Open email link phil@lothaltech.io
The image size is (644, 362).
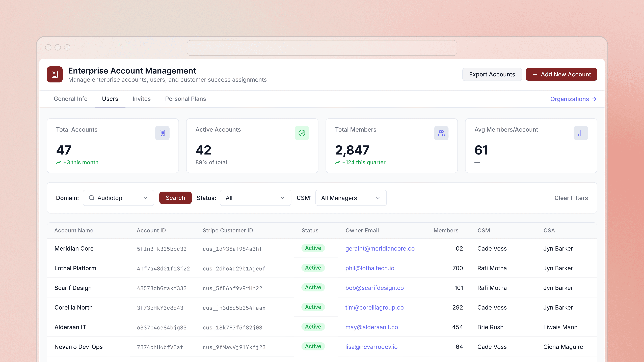point(369,268)
